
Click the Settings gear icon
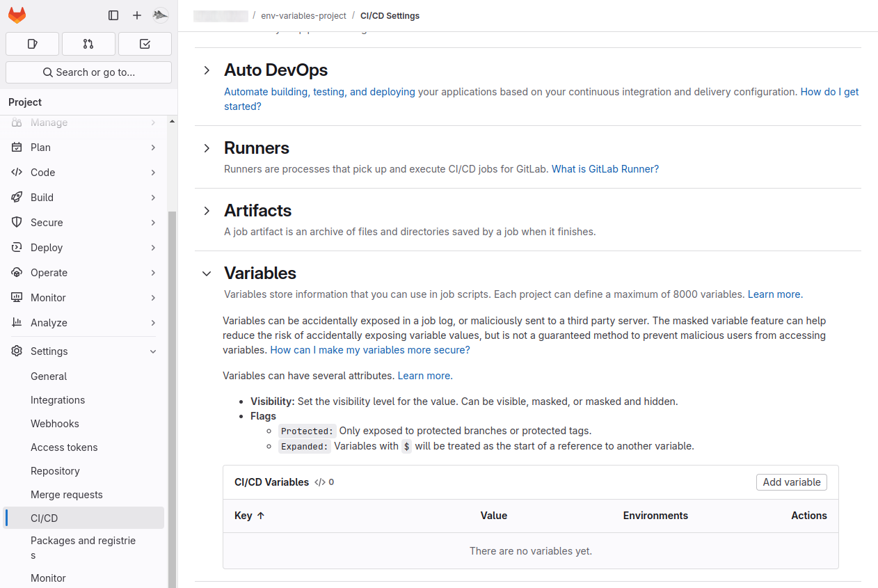point(17,351)
